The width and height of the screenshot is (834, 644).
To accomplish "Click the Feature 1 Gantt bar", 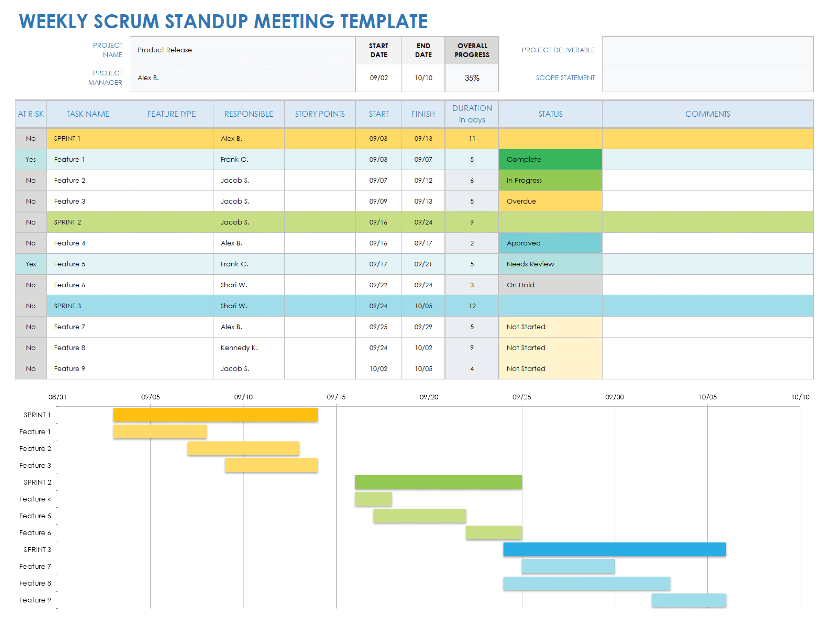I will 160,432.
